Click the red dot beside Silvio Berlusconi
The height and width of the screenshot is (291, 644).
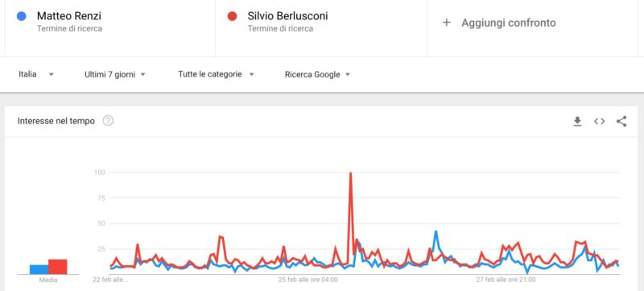232,16
